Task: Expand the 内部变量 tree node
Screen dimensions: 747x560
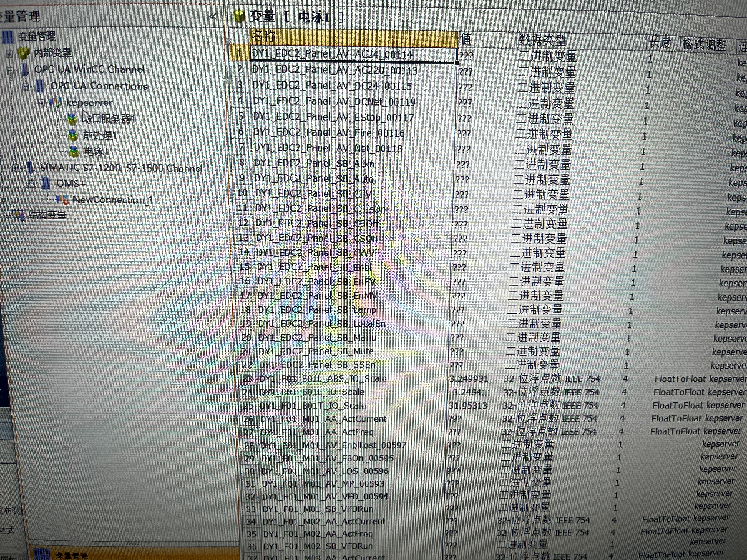Action: pyautogui.click(x=9, y=54)
